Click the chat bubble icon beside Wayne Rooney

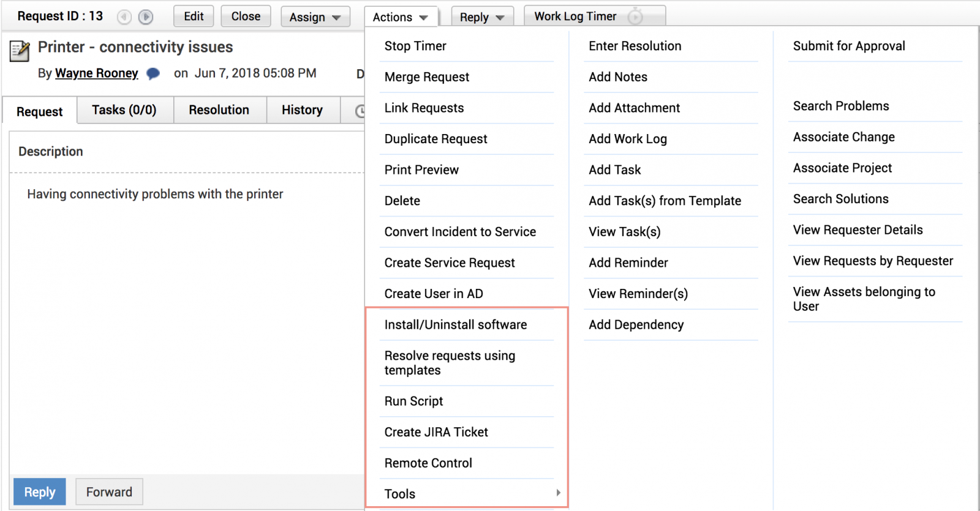tap(153, 74)
